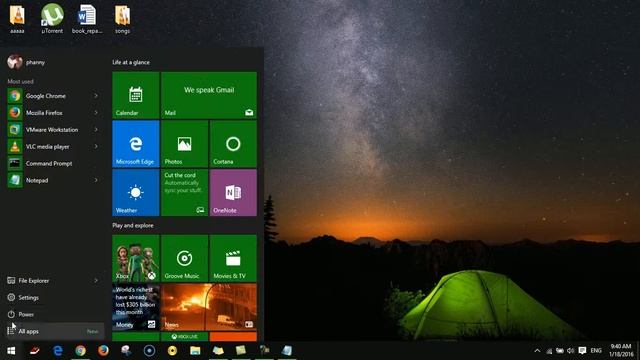Show hidden system tray icons
Screen dimensions: 640x360
537,351
